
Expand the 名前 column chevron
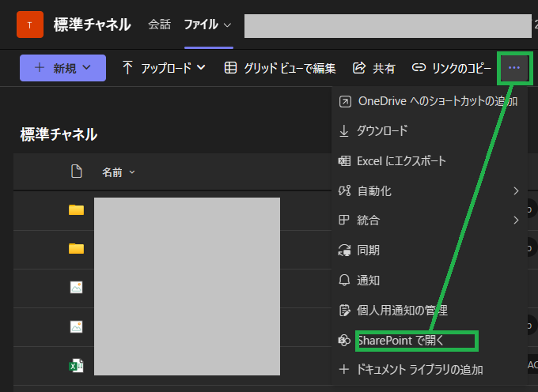(132, 172)
